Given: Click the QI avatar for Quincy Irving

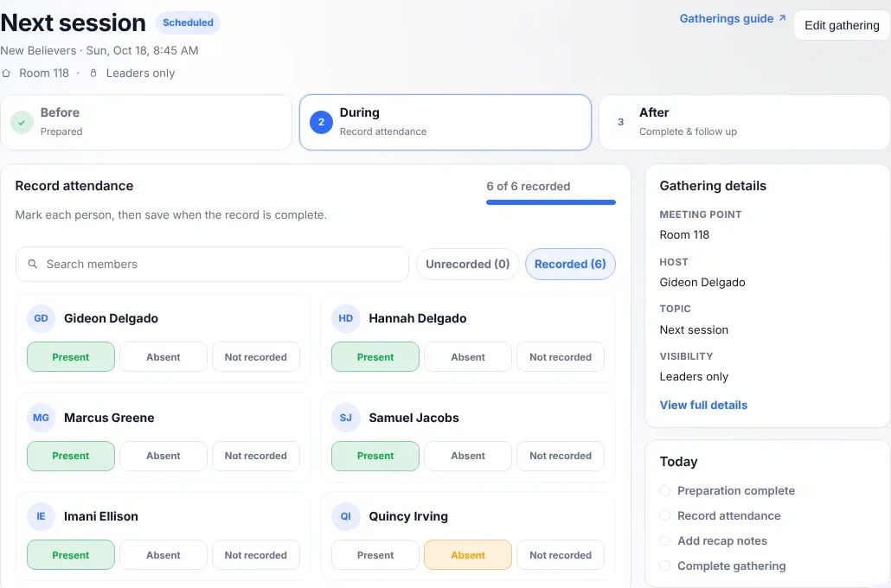Looking at the screenshot, I should click(x=345, y=516).
